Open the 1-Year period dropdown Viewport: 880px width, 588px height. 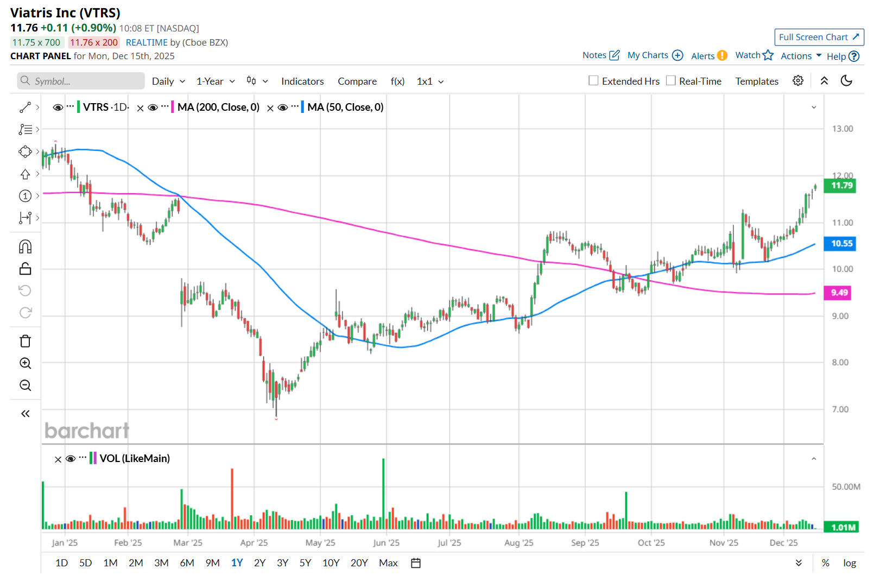click(216, 81)
